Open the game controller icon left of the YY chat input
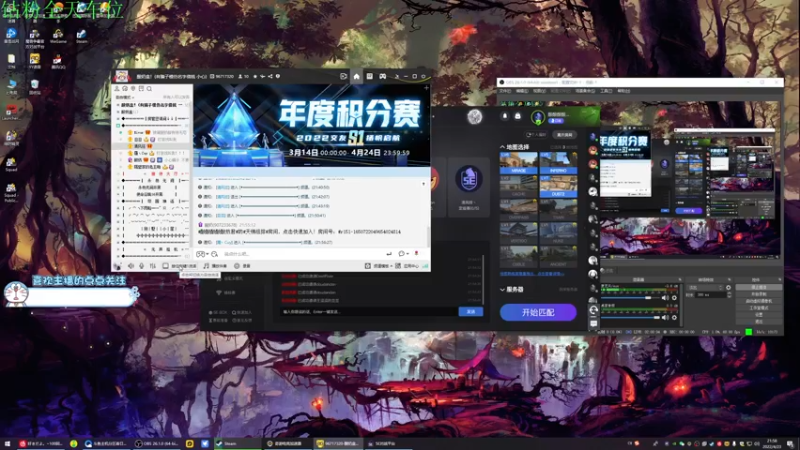 tap(201, 254)
